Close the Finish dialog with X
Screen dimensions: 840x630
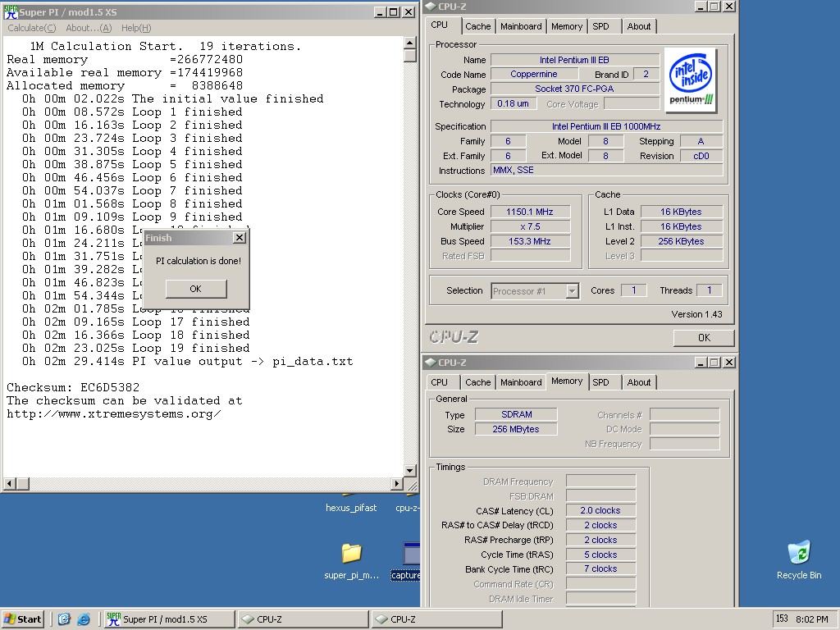tap(240, 237)
